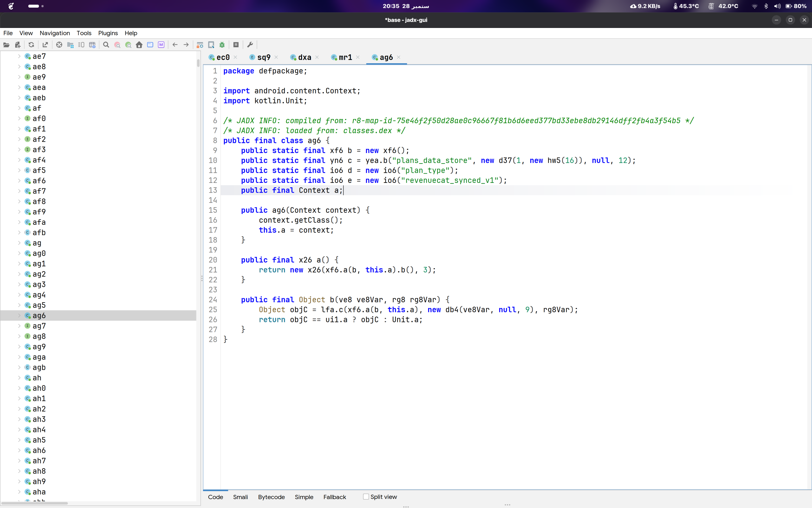Go to application class icon

click(150, 45)
